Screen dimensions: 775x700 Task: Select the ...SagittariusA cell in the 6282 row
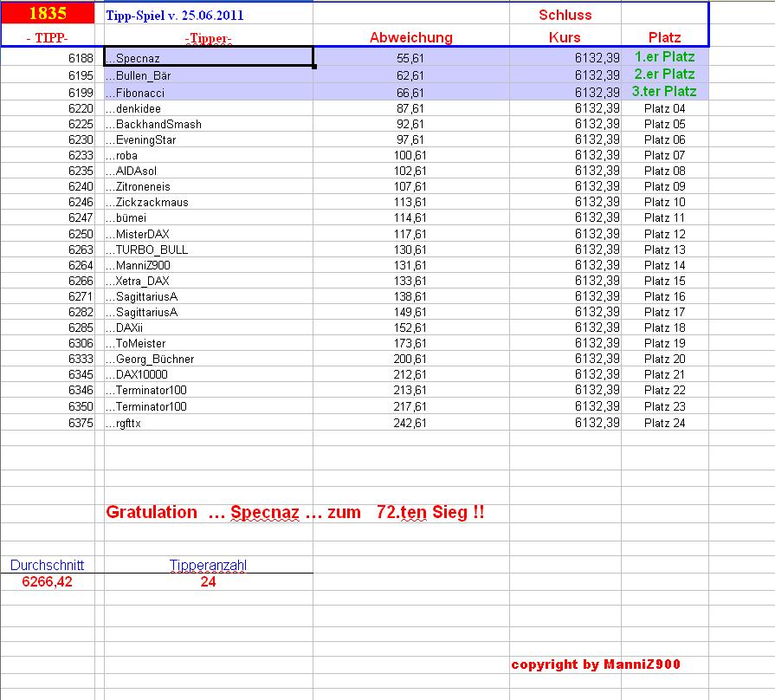tap(208, 313)
